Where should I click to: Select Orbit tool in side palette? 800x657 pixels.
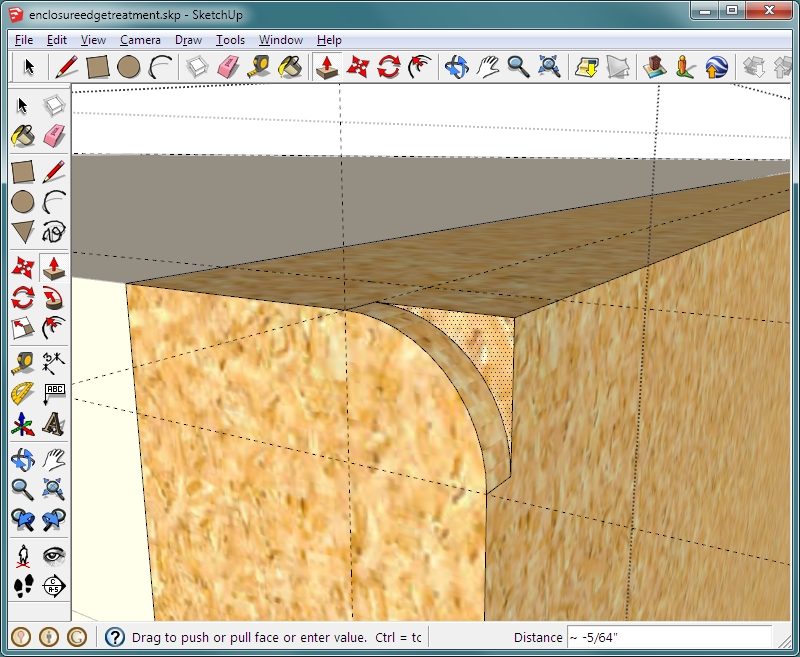coord(22,460)
